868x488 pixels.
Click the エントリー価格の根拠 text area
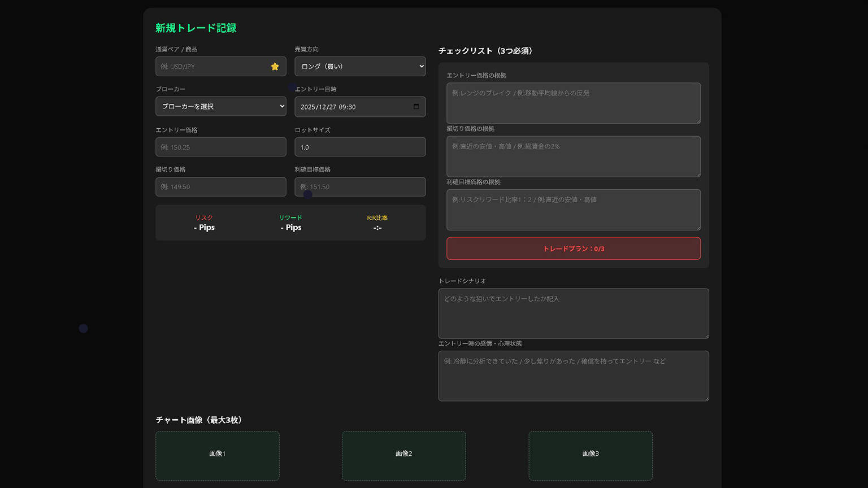click(x=573, y=103)
